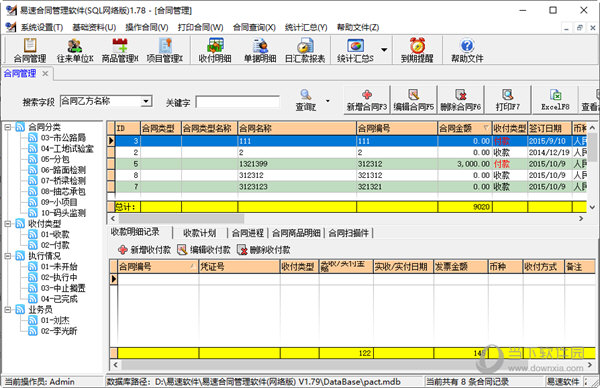Open 商品管理 toolbar icon
Viewport: 600px width, 388px height.
tap(120, 50)
